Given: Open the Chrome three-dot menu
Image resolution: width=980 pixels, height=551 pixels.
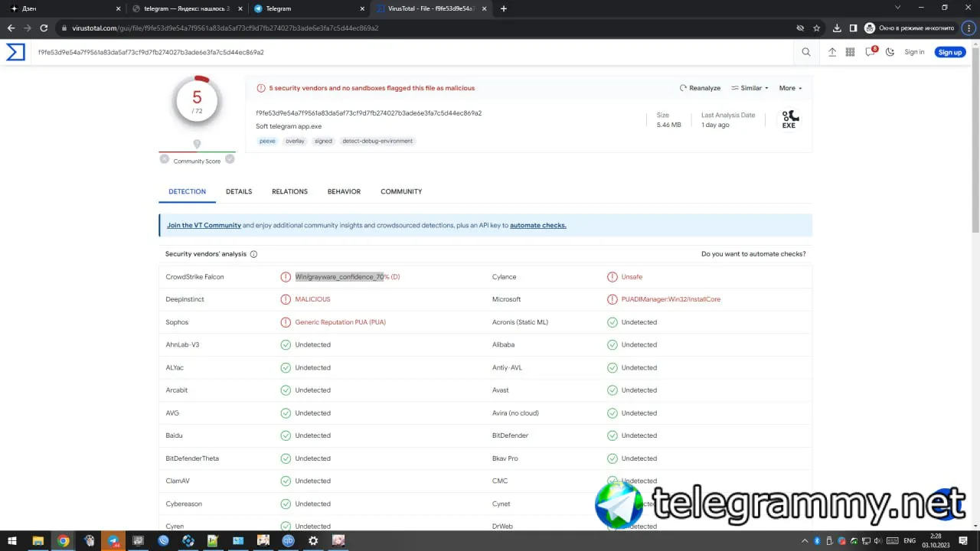Looking at the screenshot, I should click(x=969, y=28).
